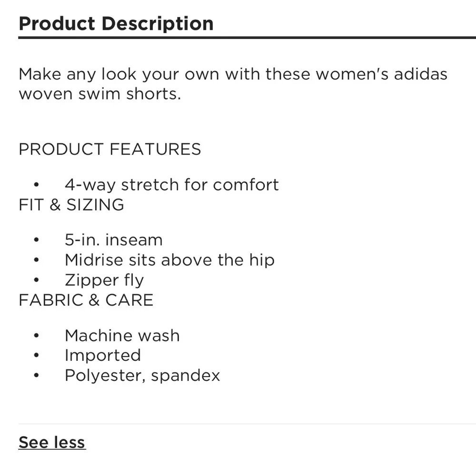
Task: Select the bullet marker beside Machine wash
Action: (36, 335)
